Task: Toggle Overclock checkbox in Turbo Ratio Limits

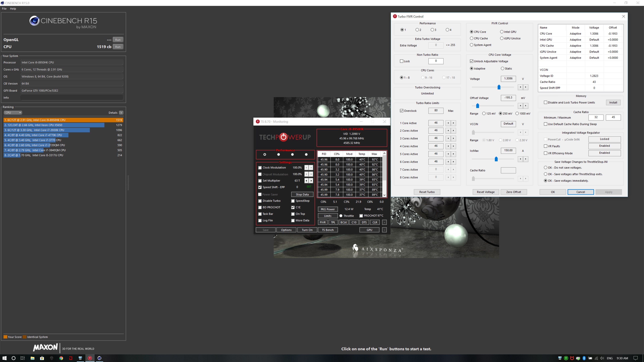Action: [401, 111]
